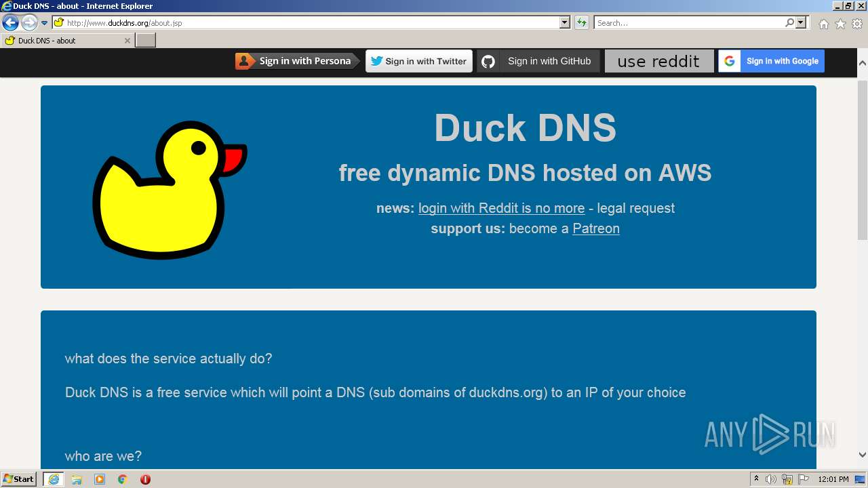Select the 'Duck DNS - about' tab

click(67, 41)
